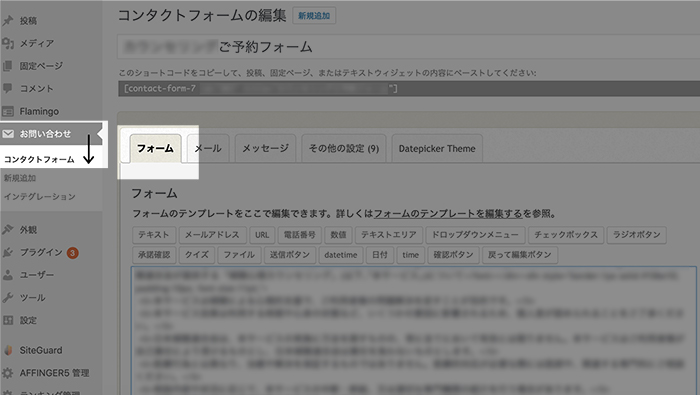This screenshot has height=395, width=700.
Task: Insert a ラジオボタン tag
Action: pos(637,235)
